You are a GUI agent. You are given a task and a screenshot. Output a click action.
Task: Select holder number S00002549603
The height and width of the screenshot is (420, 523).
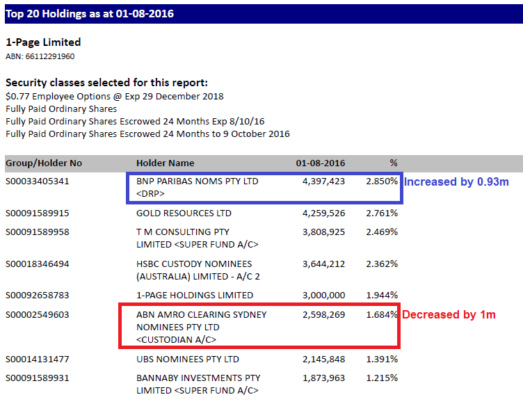38,314
